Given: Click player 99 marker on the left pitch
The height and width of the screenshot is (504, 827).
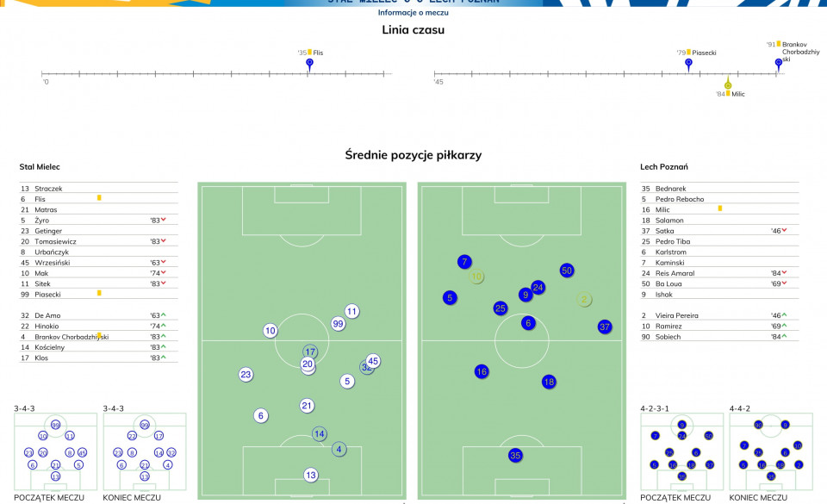Looking at the screenshot, I should pos(338,324).
